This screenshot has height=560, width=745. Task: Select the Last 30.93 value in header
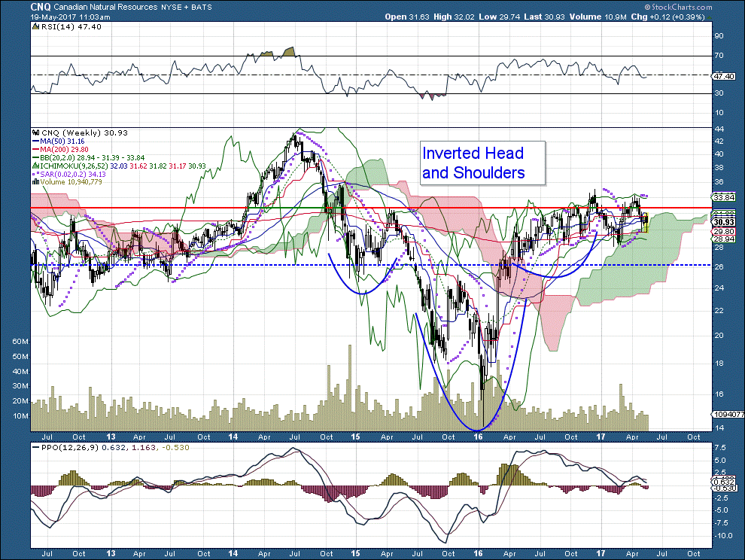pos(544,17)
